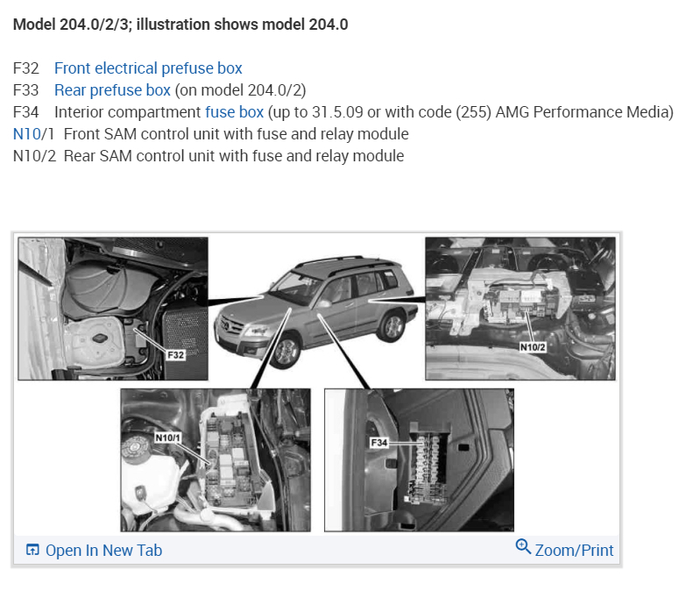Screen dimensions: 700x612
Task: Click the N10/1 callout label in photo
Action: click(x=168, y=438)
